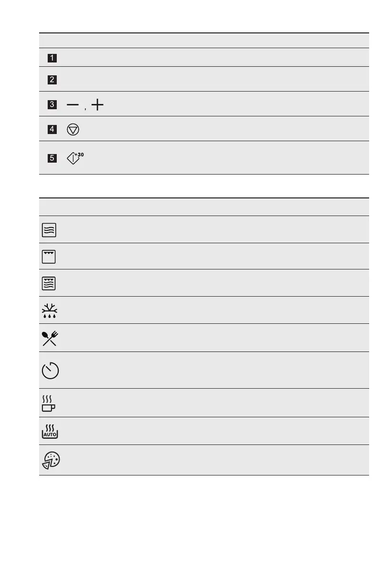The height and width of the screenshot is (568, 392).
Task: Click the AUTO reheat steam icon
Action: pyautogui.click(x=50, y=432)
